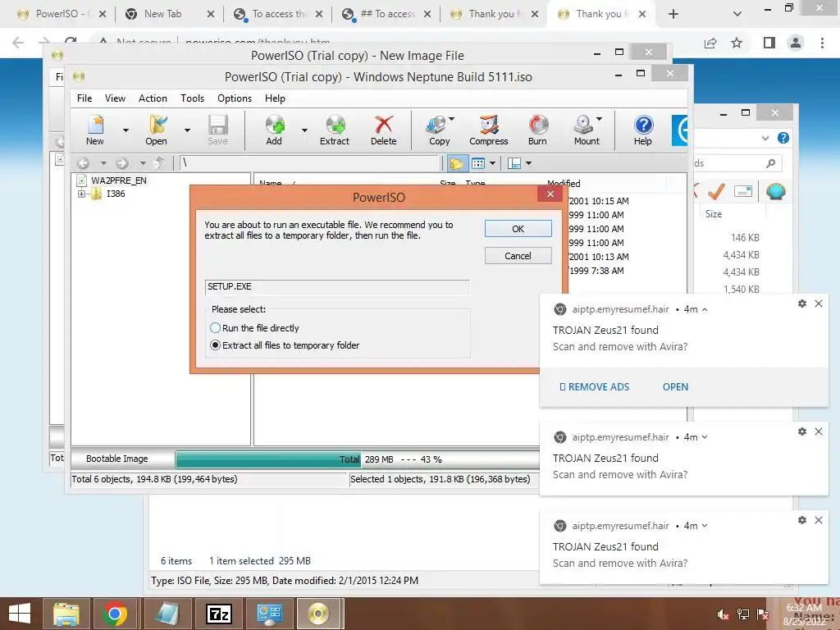The height and width of the screenshot is (630, 840).
Task: Open 7-Zip from the taskbar
Action: (219, 614)
